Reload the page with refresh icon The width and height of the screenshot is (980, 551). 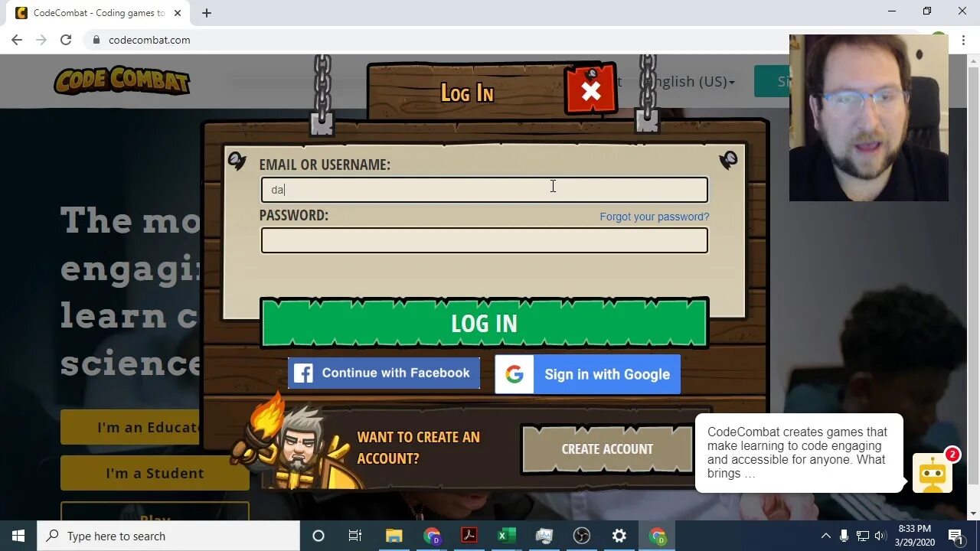[66, 40]
